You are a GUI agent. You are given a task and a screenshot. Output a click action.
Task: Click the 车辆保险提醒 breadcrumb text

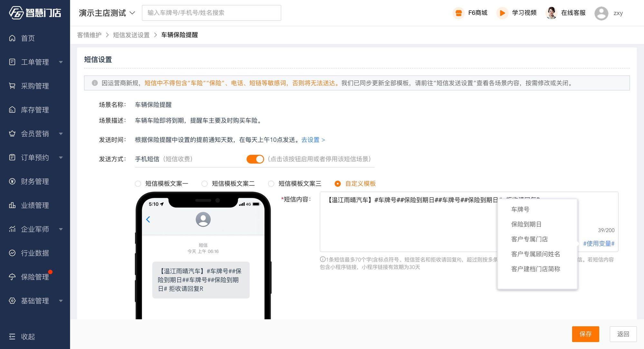coord(179,35)
